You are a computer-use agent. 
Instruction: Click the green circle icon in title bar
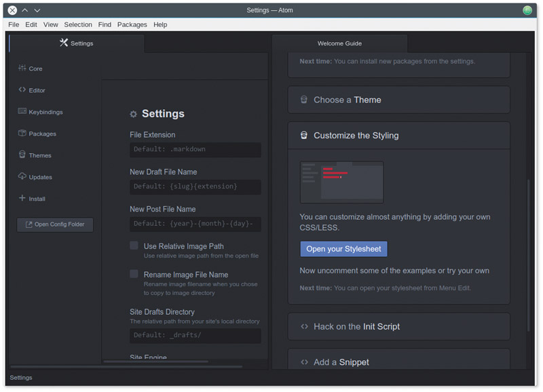coord(527,10)
